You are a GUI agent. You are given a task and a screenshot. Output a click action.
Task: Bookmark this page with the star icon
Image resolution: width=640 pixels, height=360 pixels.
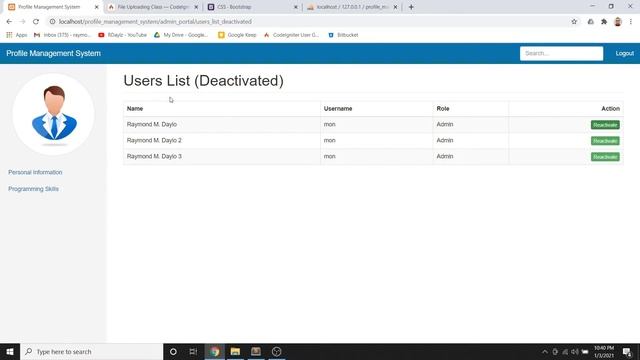(574, 22)
